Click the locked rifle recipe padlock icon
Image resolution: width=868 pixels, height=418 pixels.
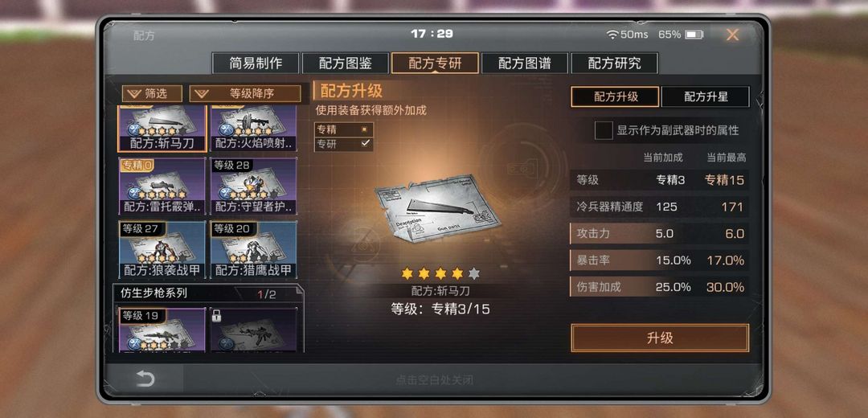[x=216, y=316]
